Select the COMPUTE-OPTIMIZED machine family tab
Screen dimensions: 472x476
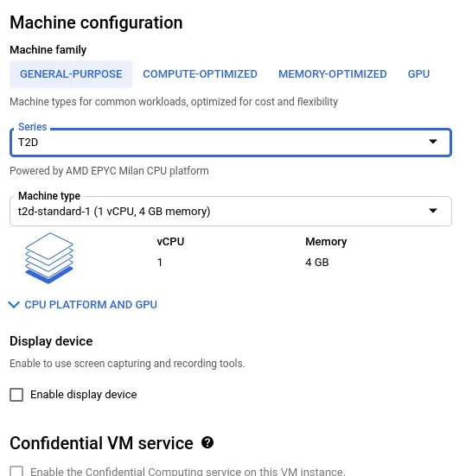pos(201,74)
